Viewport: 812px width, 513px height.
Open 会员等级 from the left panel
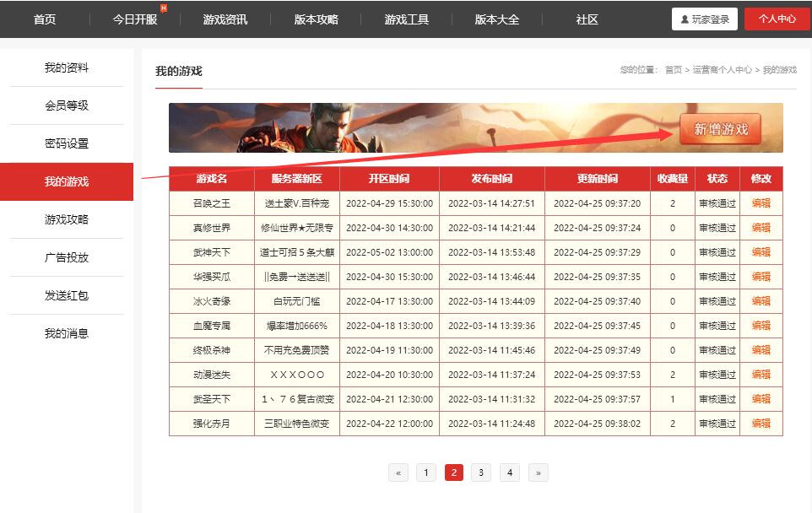click(67, 105)
